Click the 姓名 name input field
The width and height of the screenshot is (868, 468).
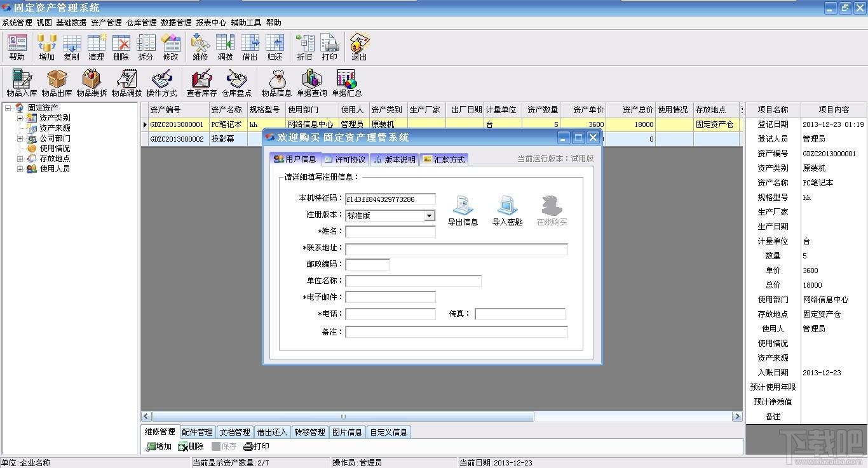click(x=391, y=232)
